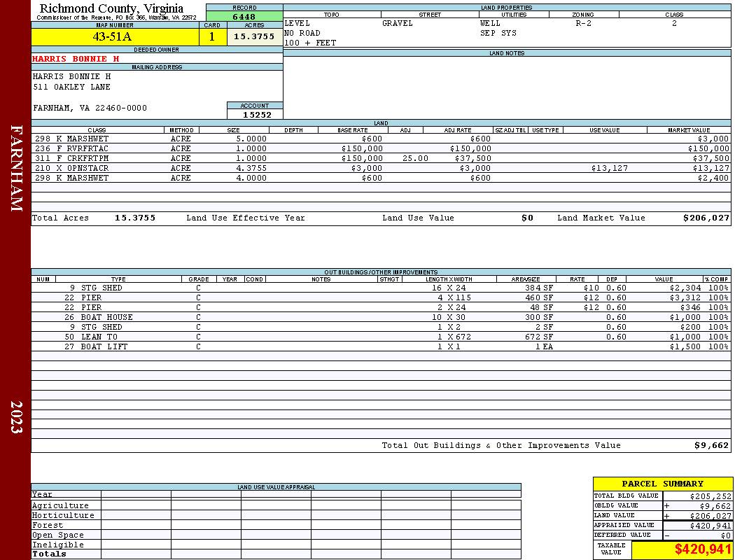Click 1 X 672 lean-to dimensions
The width and height of the screenshot is (735, 560).
[454, 337]
